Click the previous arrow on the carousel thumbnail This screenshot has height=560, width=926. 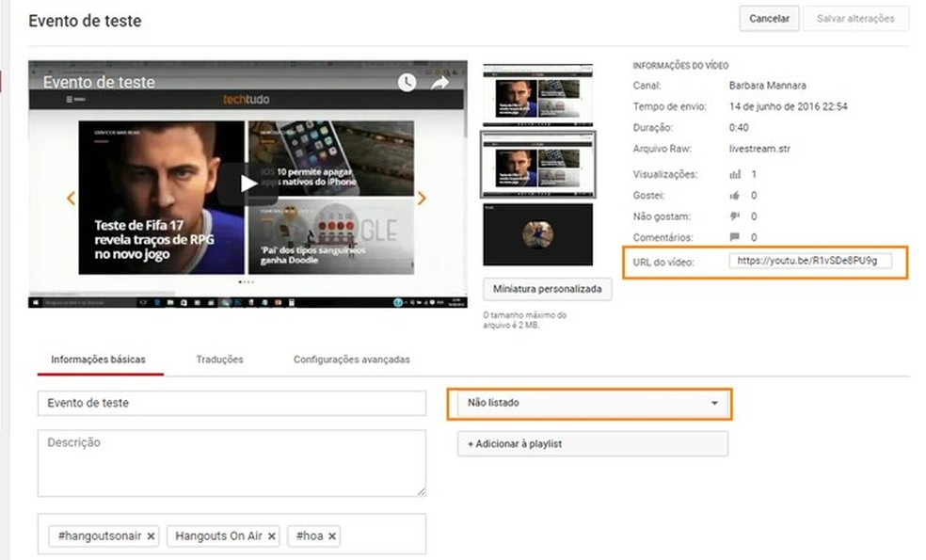coord(71,198)
